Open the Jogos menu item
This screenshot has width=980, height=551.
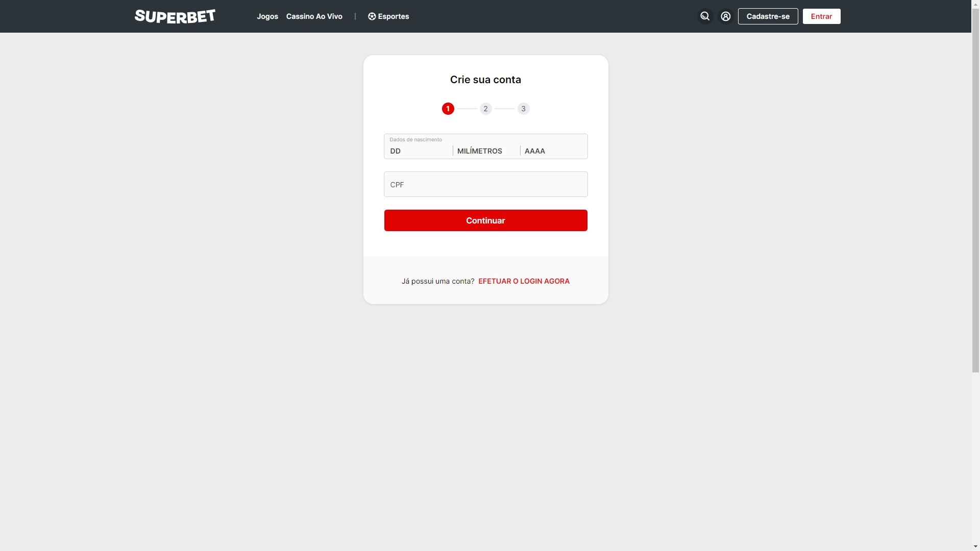coord(267,16)
